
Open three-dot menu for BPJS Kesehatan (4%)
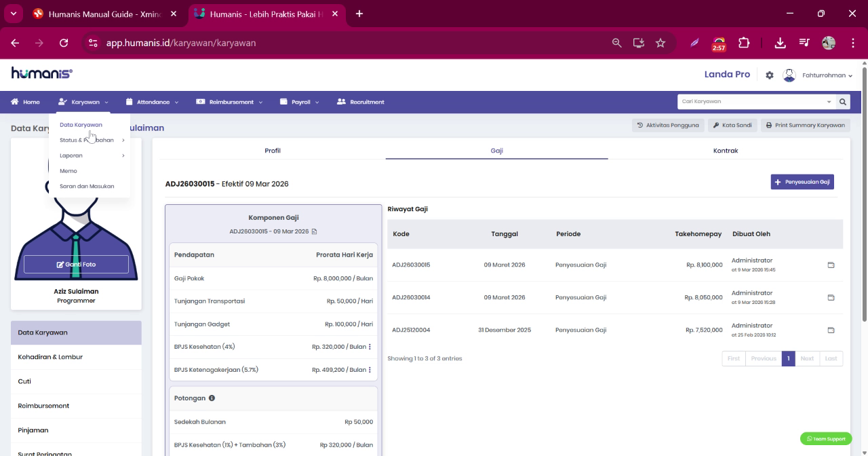tap(370, 347)
